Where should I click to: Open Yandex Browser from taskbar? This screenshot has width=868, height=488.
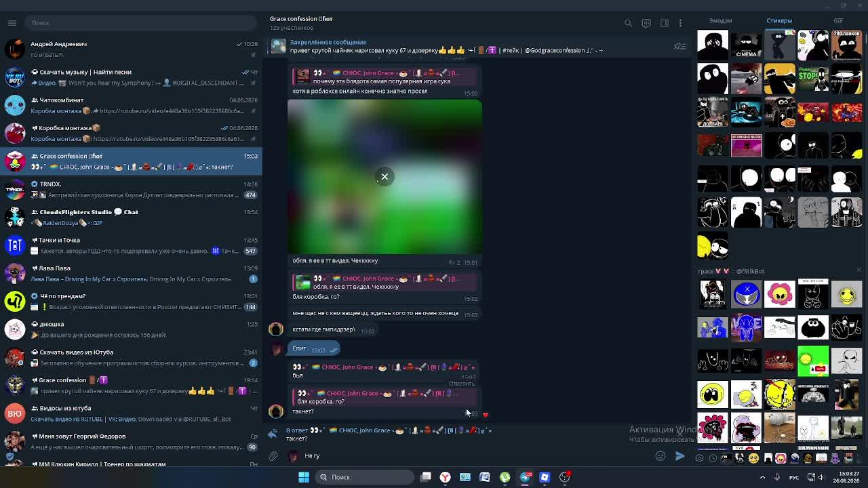click(446, 477)
